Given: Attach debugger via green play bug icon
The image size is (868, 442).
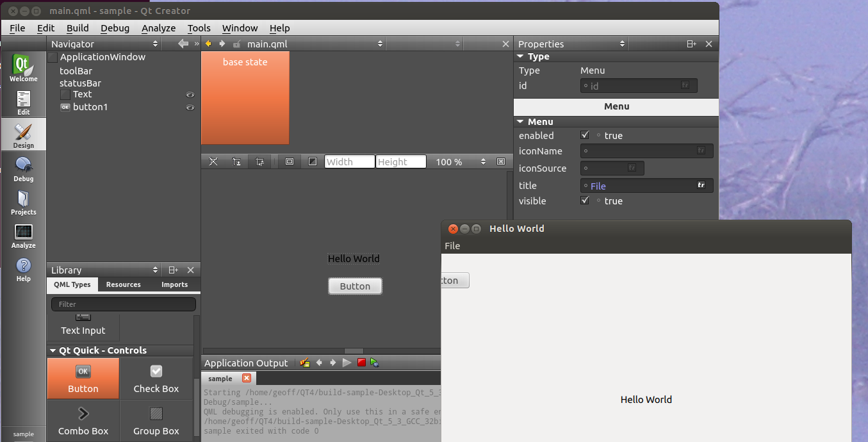Looking at the screenshot, I should tap(375, 363).
